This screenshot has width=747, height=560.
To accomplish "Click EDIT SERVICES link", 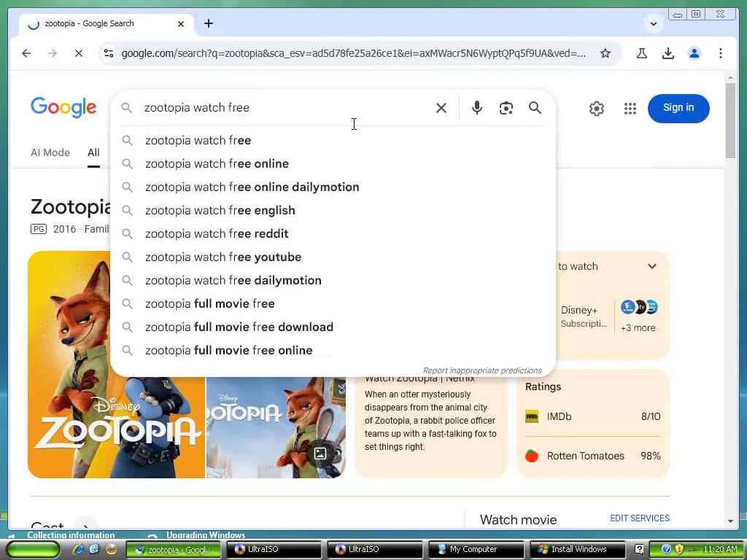I will [639, 518].
